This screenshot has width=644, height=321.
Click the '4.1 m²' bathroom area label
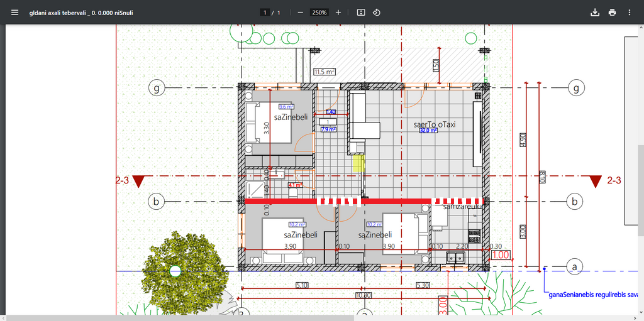coord(296,185)
